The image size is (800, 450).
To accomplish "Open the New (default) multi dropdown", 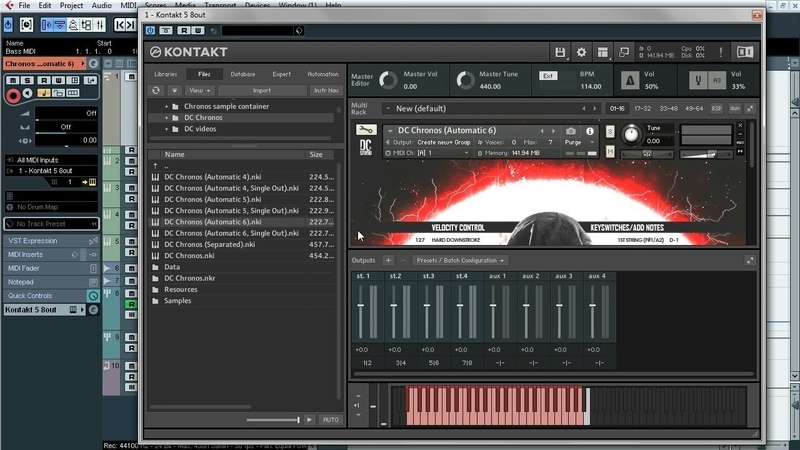I will 388,109.
